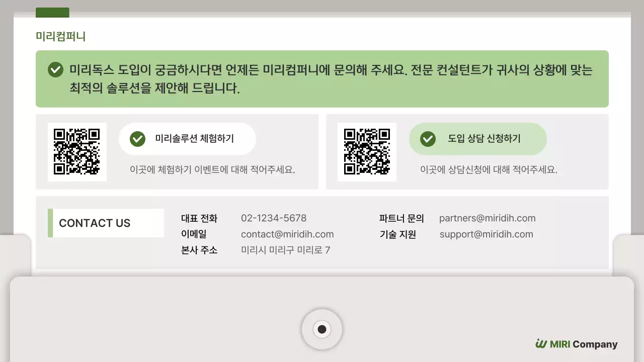
Task: Click the right QR code for 도입 상담 신청하기
Action: (367, 152)
